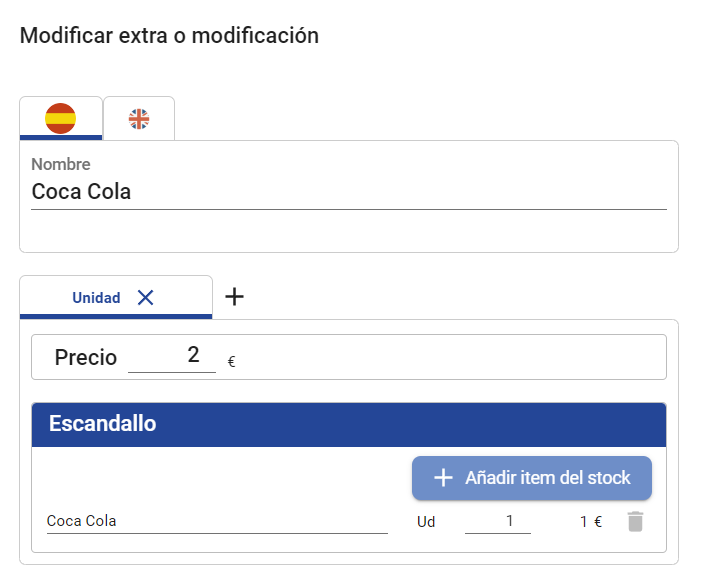703x583 pixels.
Task: Click the Escandallo section header
Action: [x=349, y=424]
